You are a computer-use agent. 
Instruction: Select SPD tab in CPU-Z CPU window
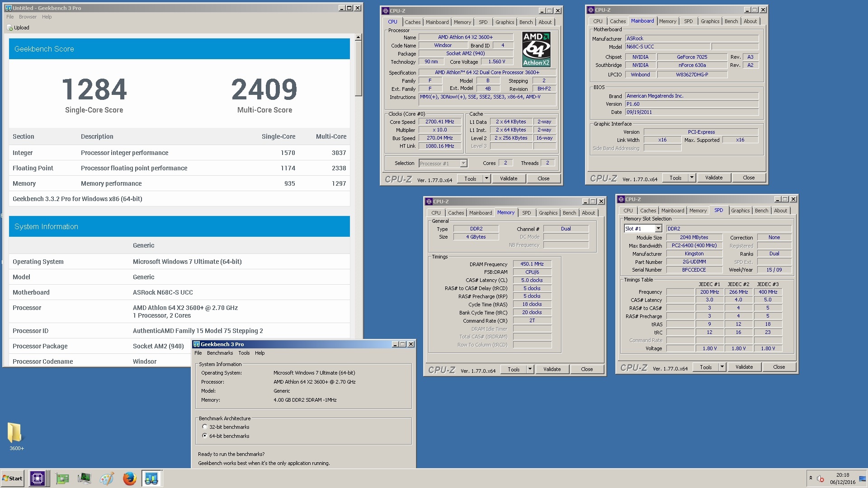[483, 22]
